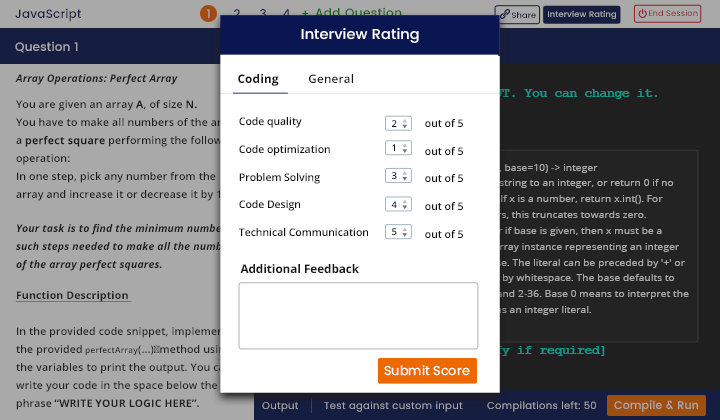
Task: Click the Additional Feedback label
Action: point(299,269)
